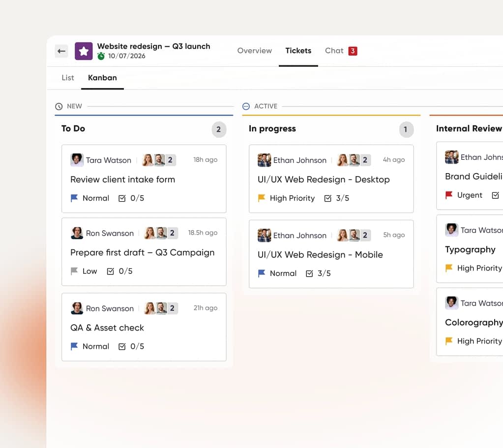Screen dimensions: 503x448
Task: Click checklist icon on Review client intake form
Action: 122,198
